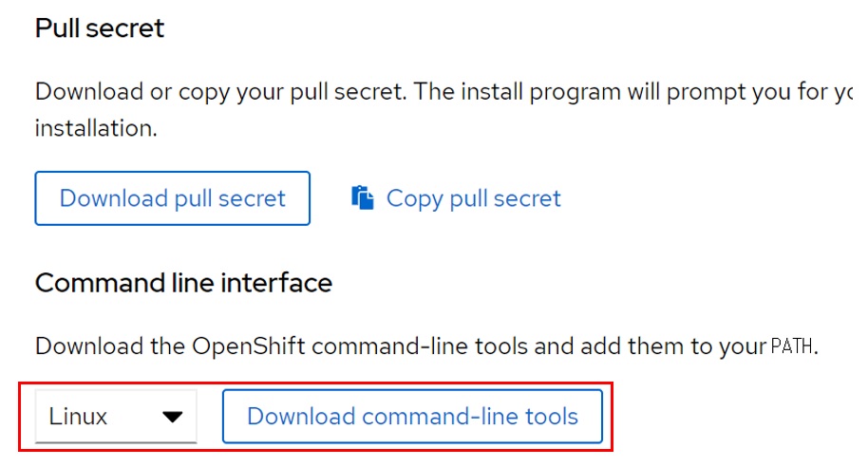Open the operating system dropdown
The width and height of the screenshot is (868, 467).
coord(116,417)
